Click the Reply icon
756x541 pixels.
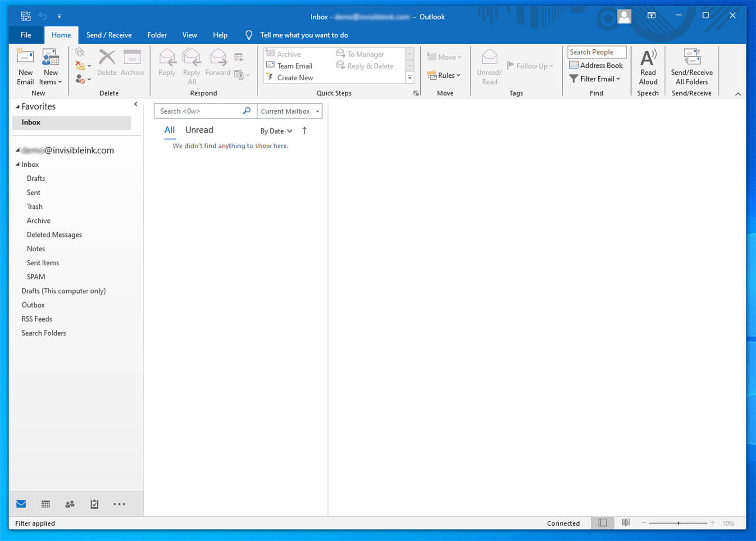167,62
